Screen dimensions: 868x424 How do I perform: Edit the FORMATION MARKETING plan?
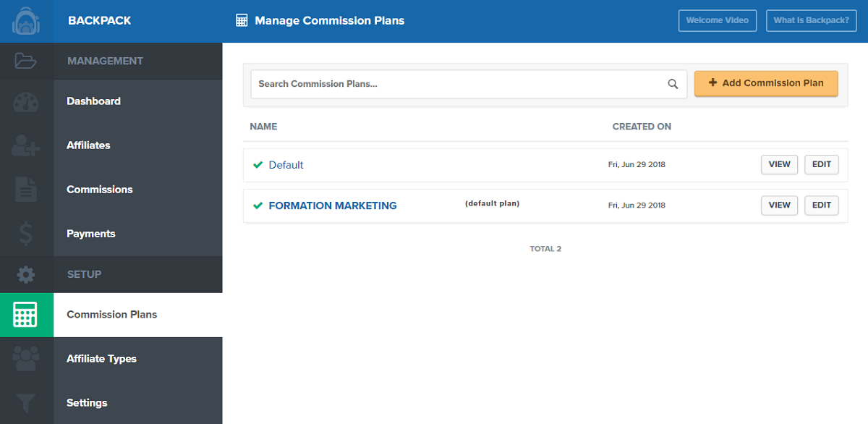coord(822,205)
